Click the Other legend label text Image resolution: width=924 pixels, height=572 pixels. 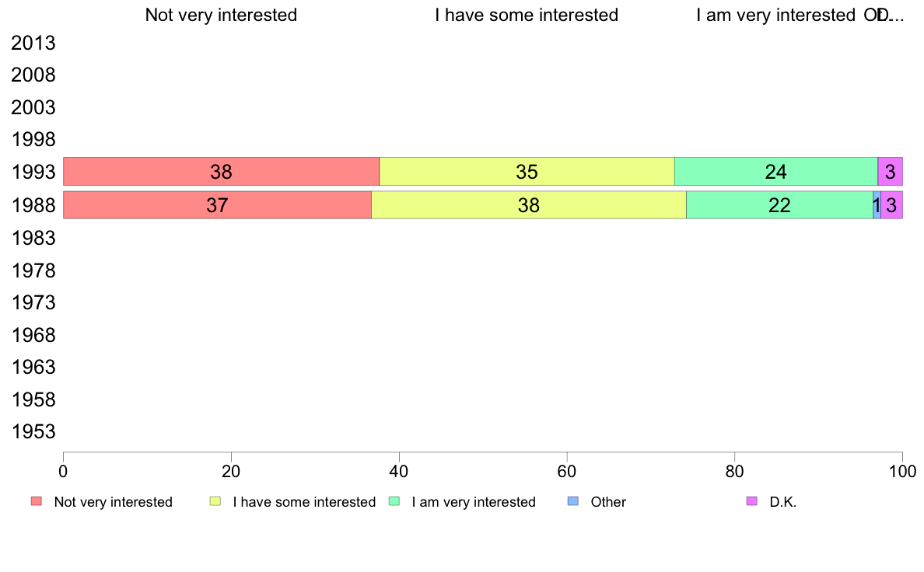(x=608, y=502)
